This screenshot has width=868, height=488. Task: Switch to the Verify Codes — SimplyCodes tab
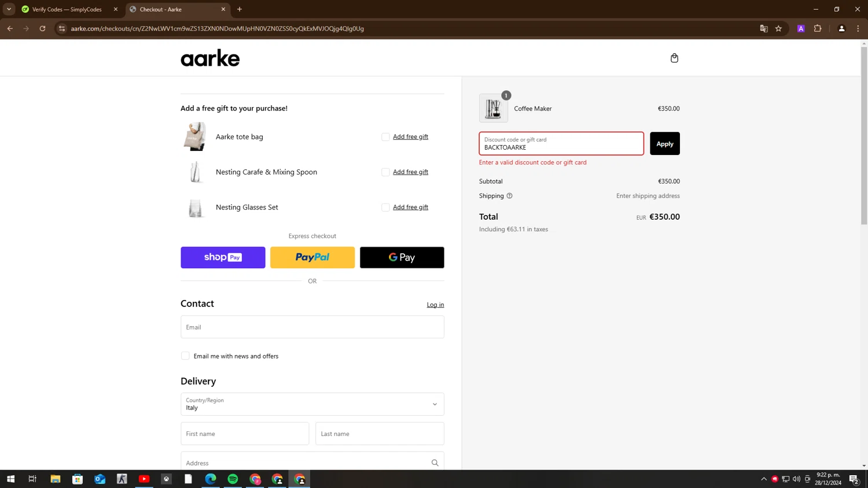pyautogui.click(x=67, y=9)
